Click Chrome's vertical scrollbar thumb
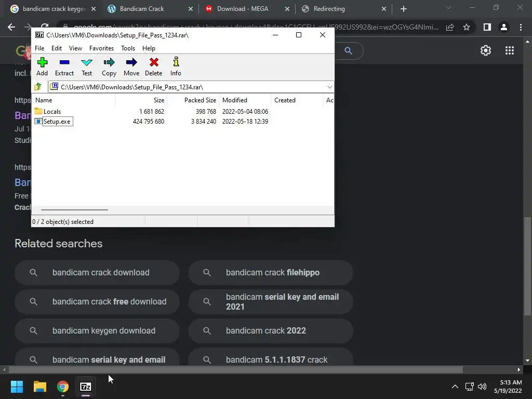The width and height of the screenshot is (532, 399). point(527,267)
